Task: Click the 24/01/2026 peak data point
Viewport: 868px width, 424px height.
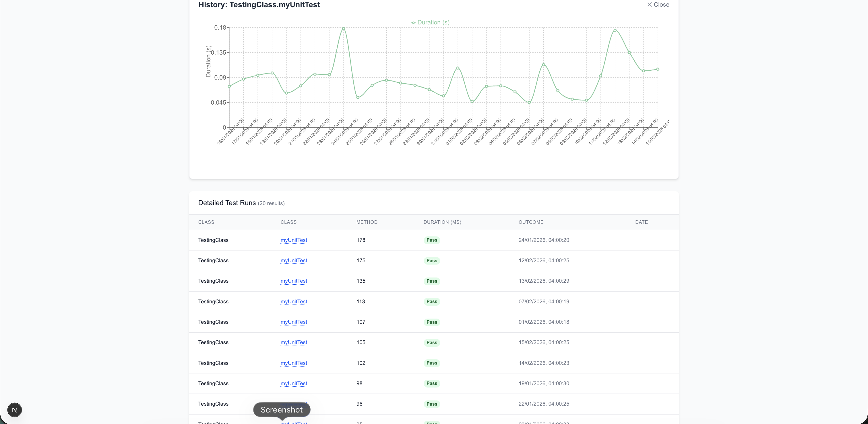Action: coord(343,29)
